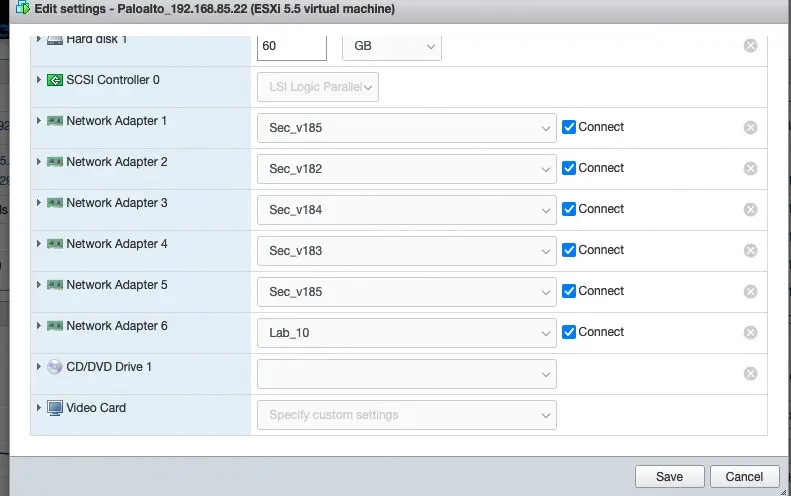Remove Network Adapter 3 with X icon
The image size is (791, 496).
pos(750,210)
